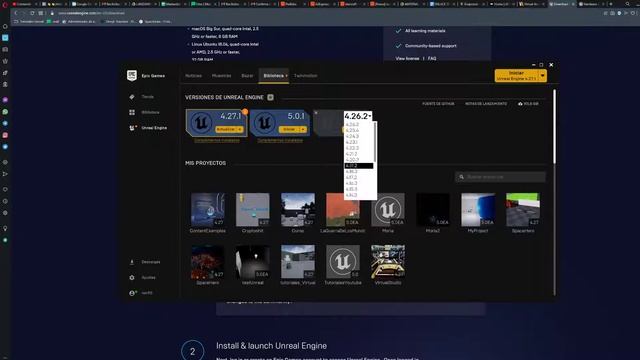Open the MyProject project thumbnail
Viewport: 640px width, 360px height.
click(x=478, y=210)
